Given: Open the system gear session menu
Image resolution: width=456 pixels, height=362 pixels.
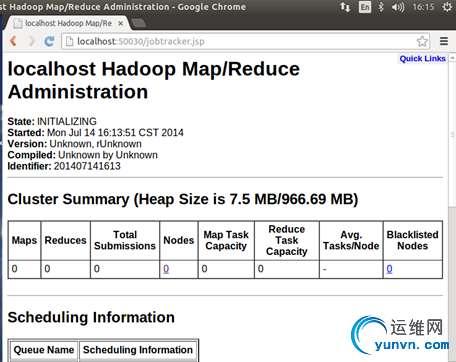Looking at the screenshot, I should (x=448, y=7).
